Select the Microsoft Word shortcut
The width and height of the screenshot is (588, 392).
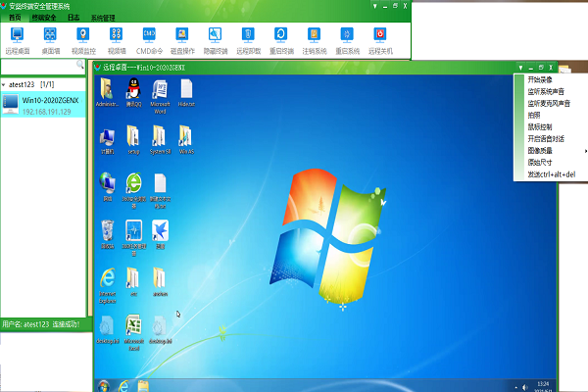160,96
